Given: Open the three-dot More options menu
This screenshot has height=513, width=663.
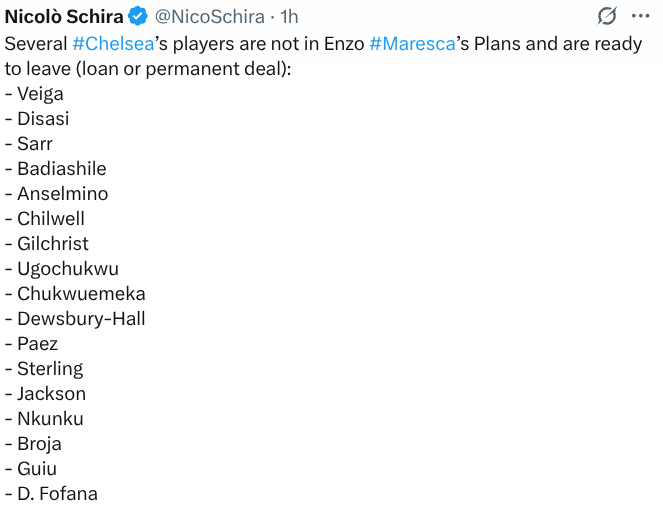Looking at the screenshot, I should point(641,16).
